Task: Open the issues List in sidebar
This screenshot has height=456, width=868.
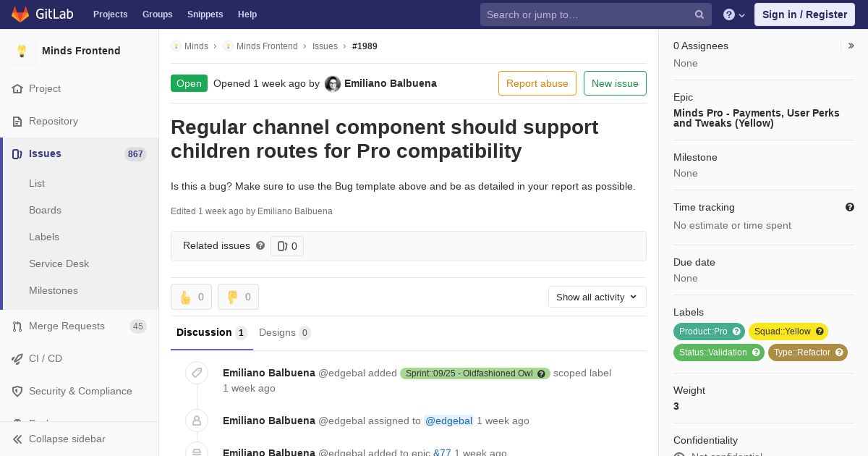Action: point(37,184)
